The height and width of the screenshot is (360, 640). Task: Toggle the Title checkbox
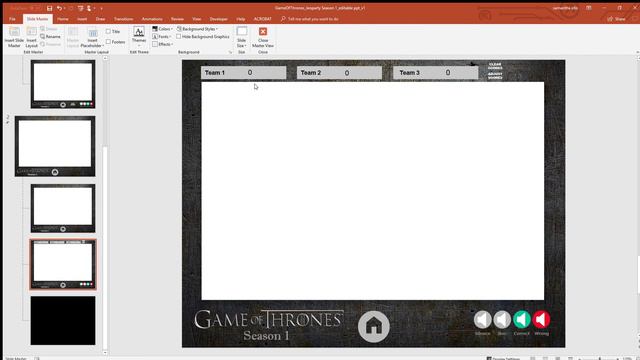108,31
